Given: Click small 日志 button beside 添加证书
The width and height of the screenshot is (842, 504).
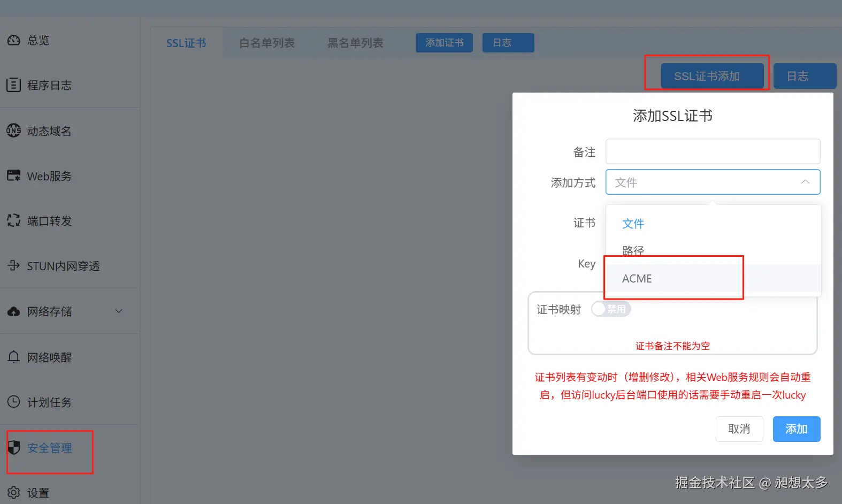Looking at the screenshot, I should tap(508, 43).
